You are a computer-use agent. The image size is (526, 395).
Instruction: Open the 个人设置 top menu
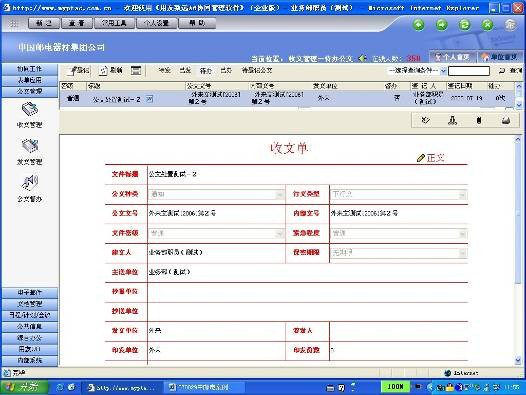coord(156,23)
